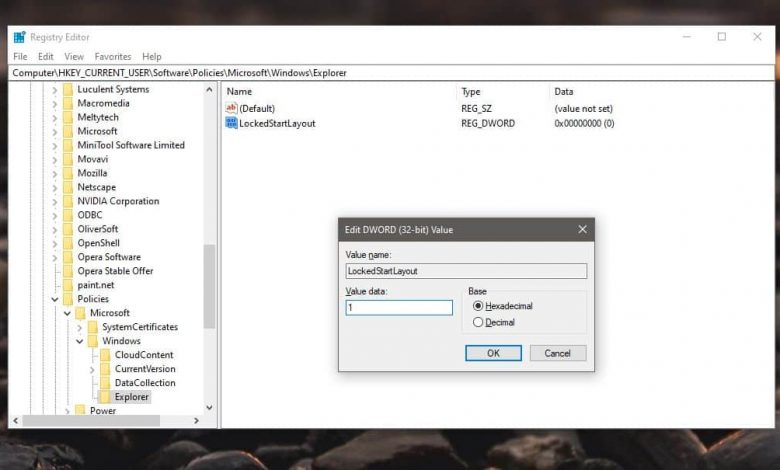The image size is (780, 470).
Task: Select the (Default) value name
Action: (x=257, y=108)
